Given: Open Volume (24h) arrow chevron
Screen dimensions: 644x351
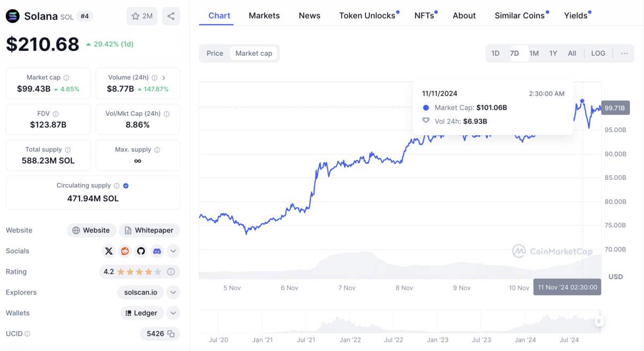Looking at the screenshot, I should [164, 78].
